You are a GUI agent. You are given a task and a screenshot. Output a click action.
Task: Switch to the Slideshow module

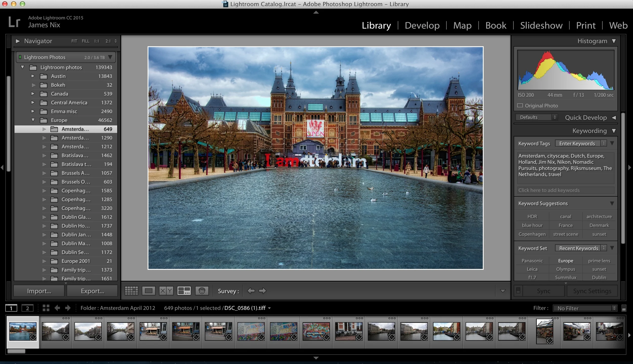541,25
